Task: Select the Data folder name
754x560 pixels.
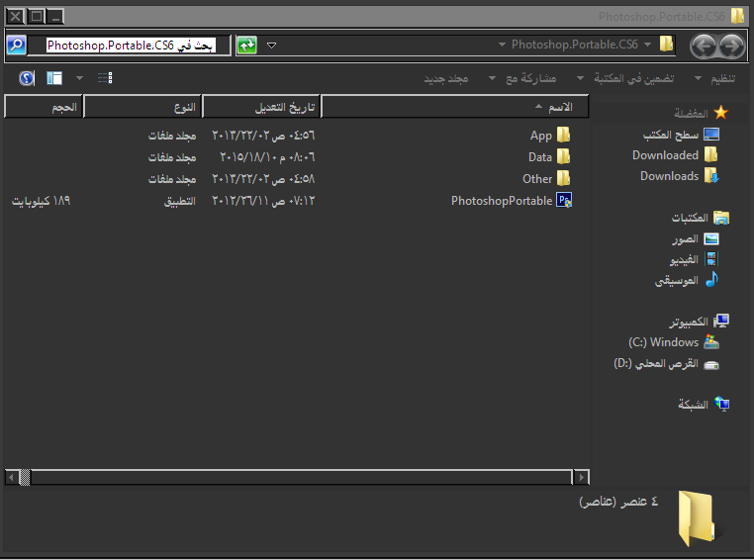Action: 540,157
